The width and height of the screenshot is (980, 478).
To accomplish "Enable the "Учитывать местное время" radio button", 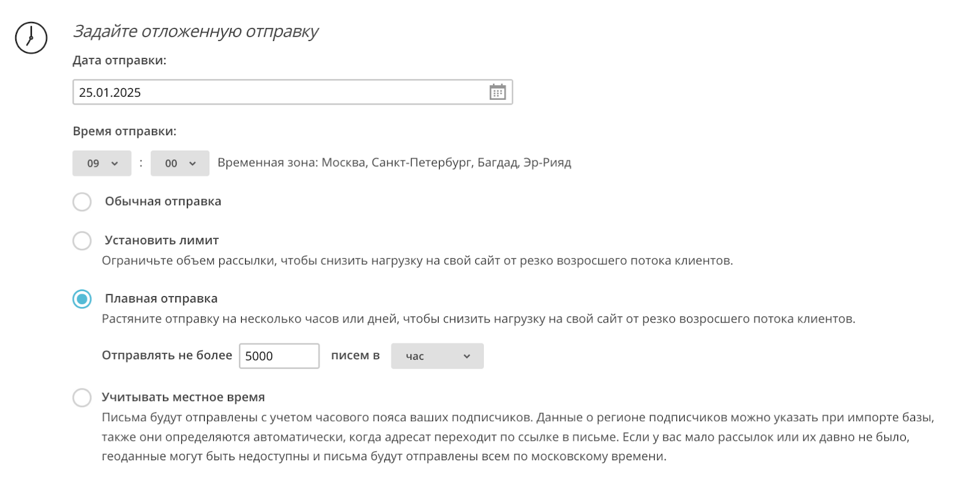I will pos(82,398).
